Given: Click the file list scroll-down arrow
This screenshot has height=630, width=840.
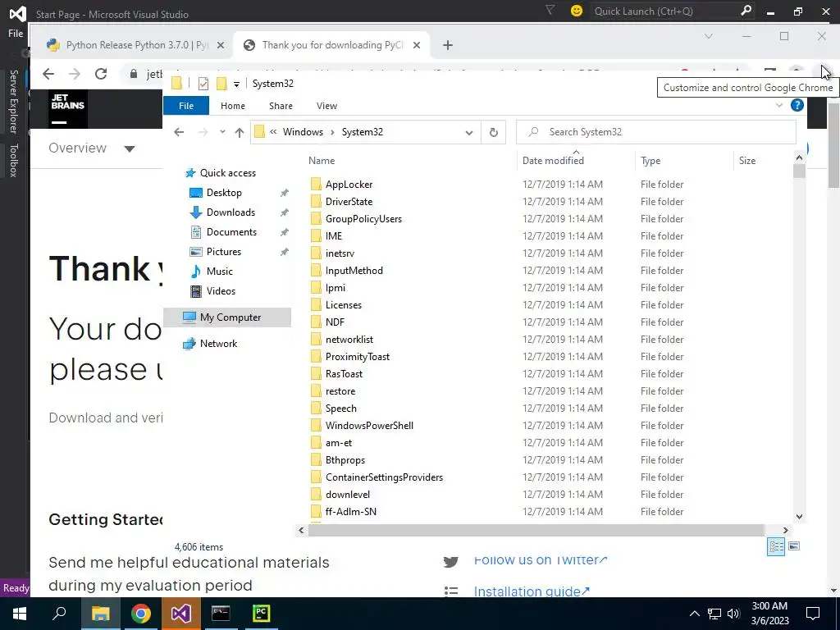Looking at the screenshot, I should [799, 517].
